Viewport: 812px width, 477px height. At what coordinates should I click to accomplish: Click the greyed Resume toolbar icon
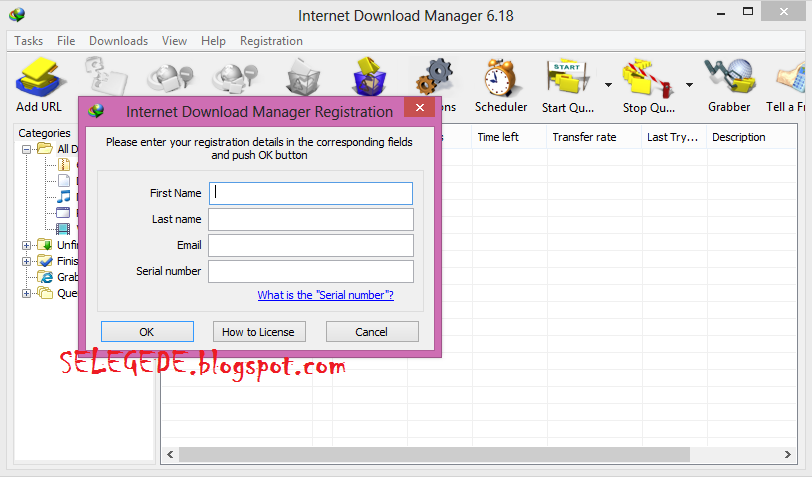click(x=106, y=76)
